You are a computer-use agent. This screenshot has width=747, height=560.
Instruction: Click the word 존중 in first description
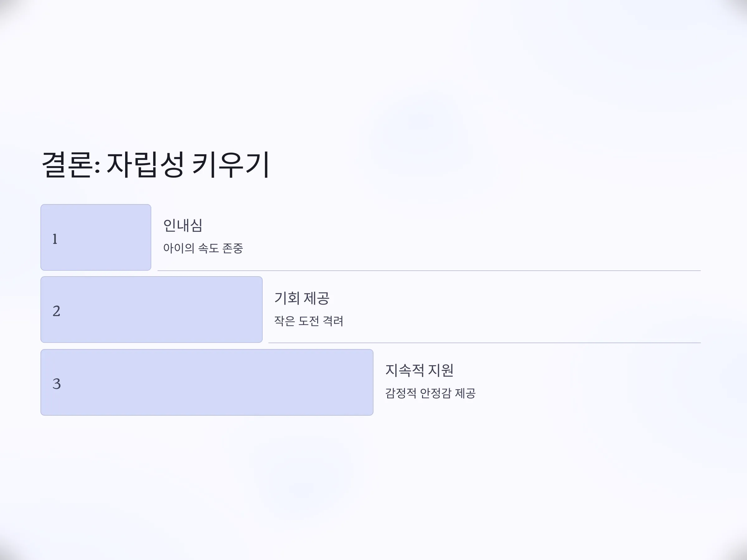[x=233, y=248]
